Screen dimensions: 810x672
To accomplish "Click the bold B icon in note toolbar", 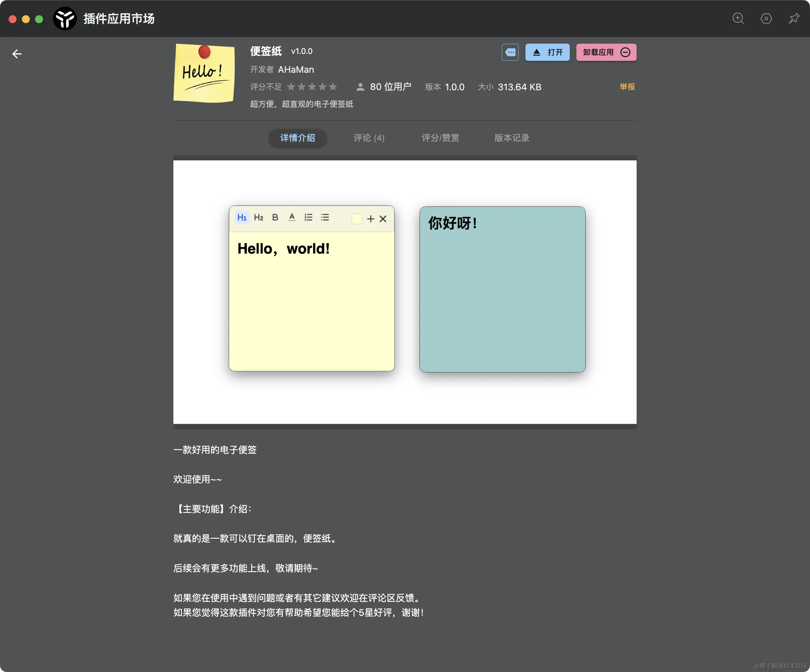I will [x=275, y=218].
